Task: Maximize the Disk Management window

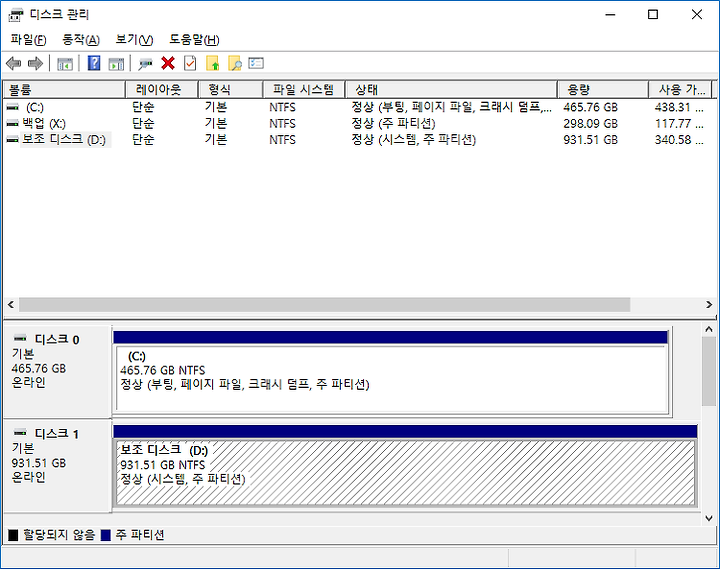Action: click(653, 15)
